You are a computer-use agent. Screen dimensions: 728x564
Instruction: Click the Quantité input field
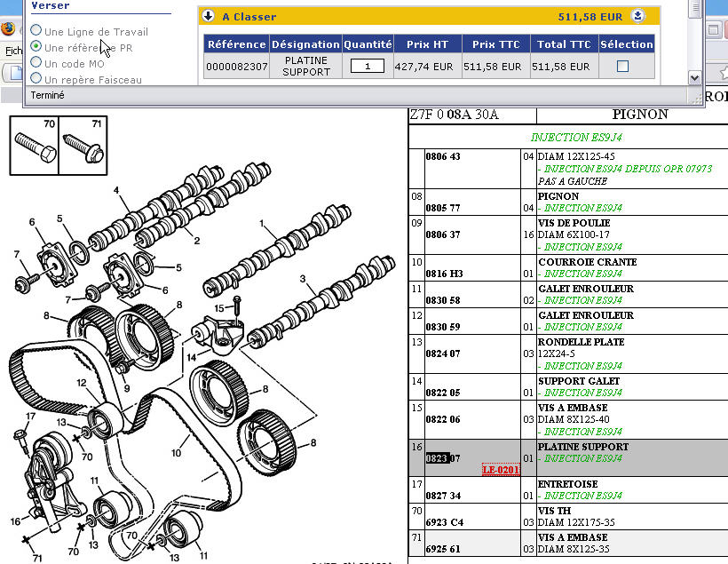368,67
